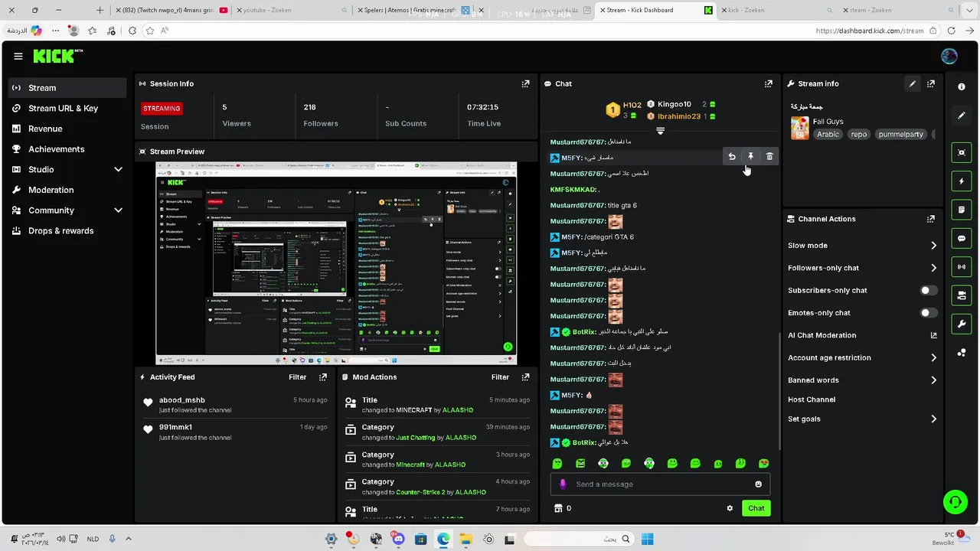Open Windows Start button on taskbar
This screenshot has width=980, height=551.
[x=648, y=539]
